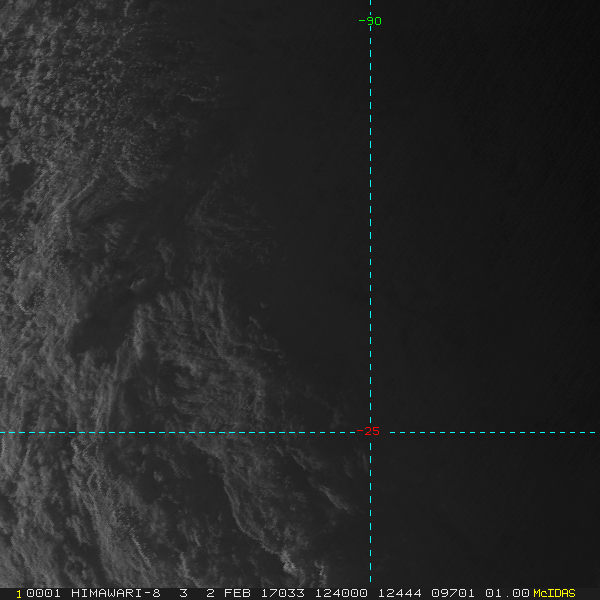
Task: Click the dark night area right of -90 line
Action: (x=480, y=200)
